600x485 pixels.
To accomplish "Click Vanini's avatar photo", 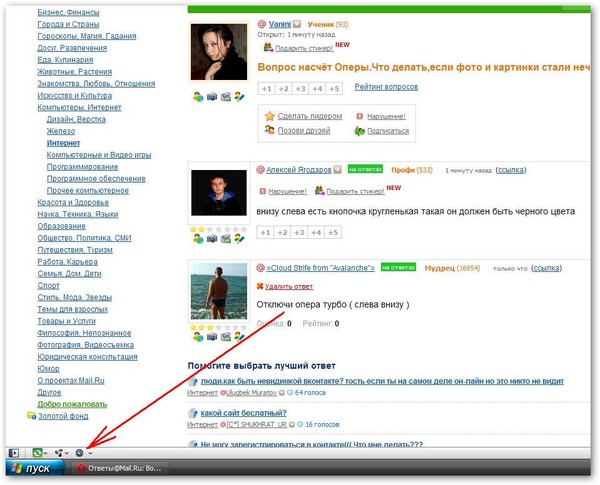I will 219,52.
